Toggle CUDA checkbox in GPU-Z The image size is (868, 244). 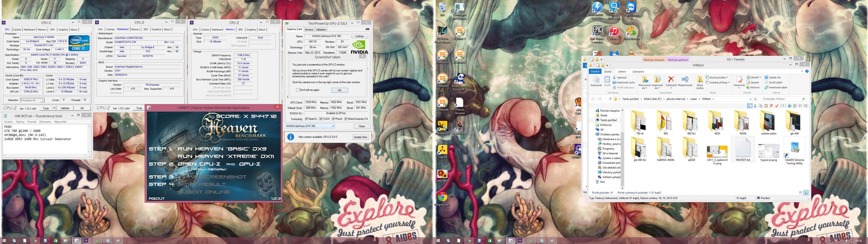[x=321, y=119]
